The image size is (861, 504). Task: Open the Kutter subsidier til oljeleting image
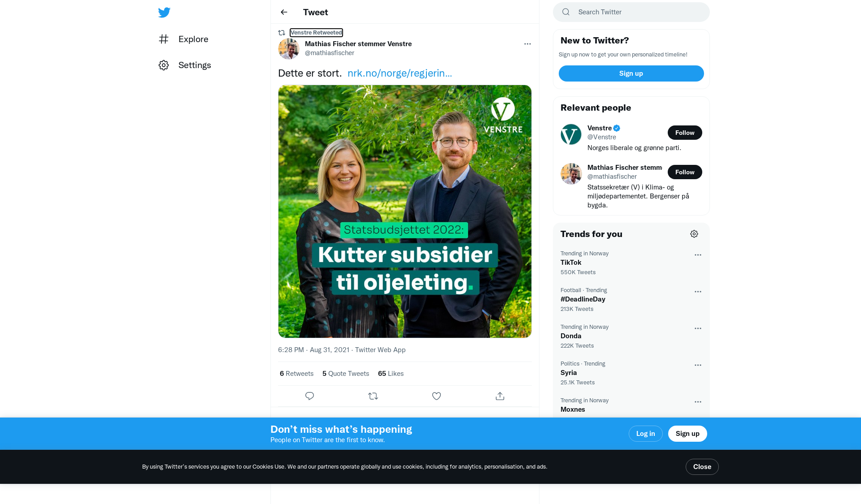(x=405, y=211)
